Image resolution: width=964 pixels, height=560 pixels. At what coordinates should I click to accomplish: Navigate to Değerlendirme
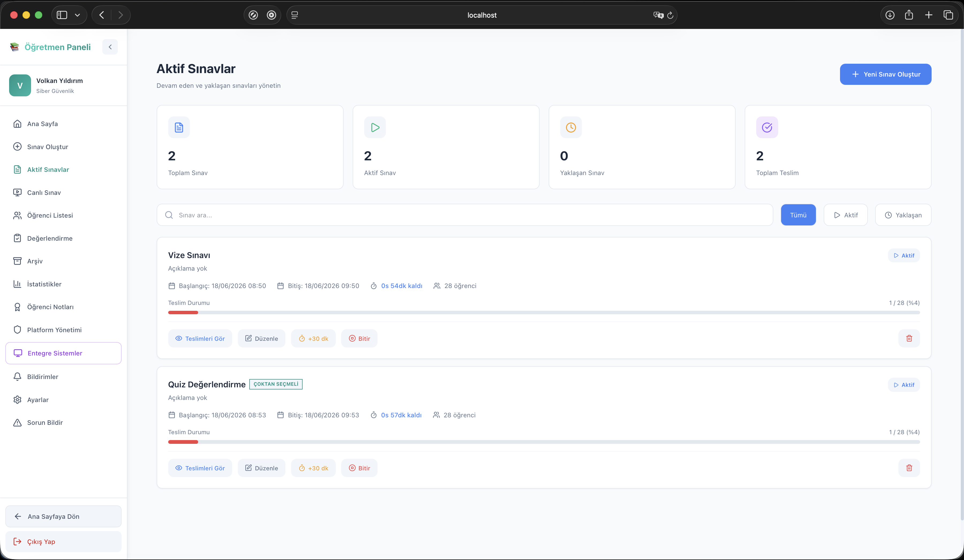click(63, 238)
